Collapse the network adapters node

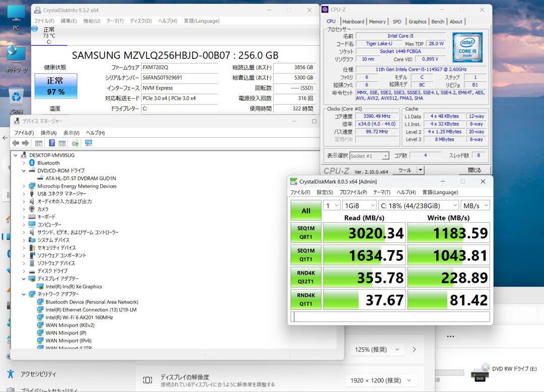[24, 294]
